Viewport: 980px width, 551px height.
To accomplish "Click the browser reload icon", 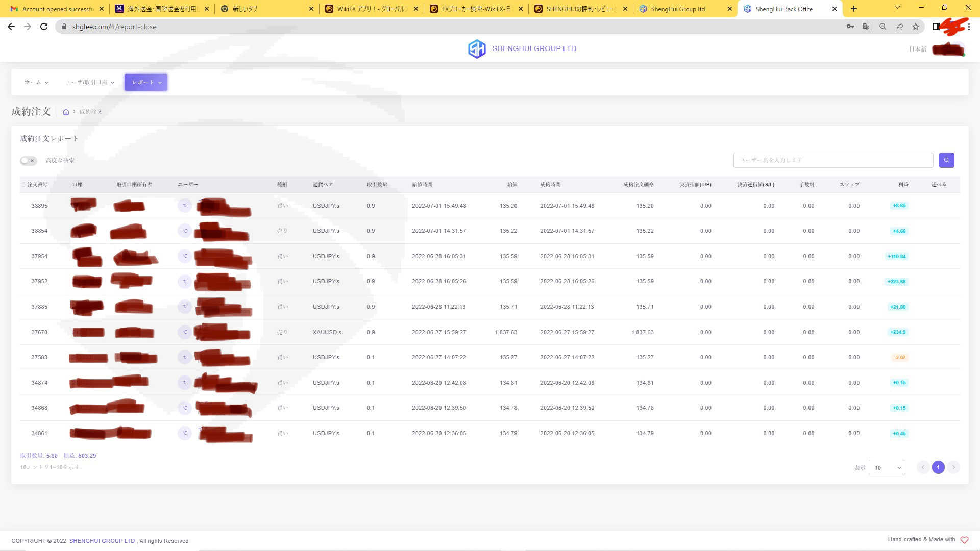I will click(44, 27).
